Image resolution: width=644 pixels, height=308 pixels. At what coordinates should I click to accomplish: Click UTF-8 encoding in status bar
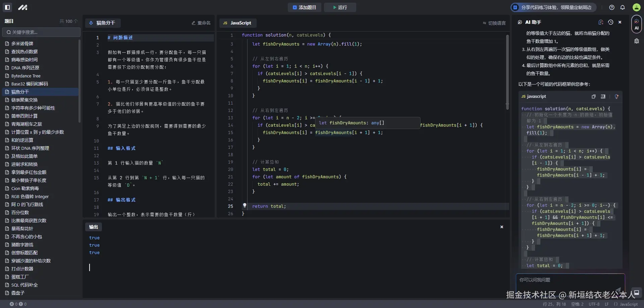[594, 304]
